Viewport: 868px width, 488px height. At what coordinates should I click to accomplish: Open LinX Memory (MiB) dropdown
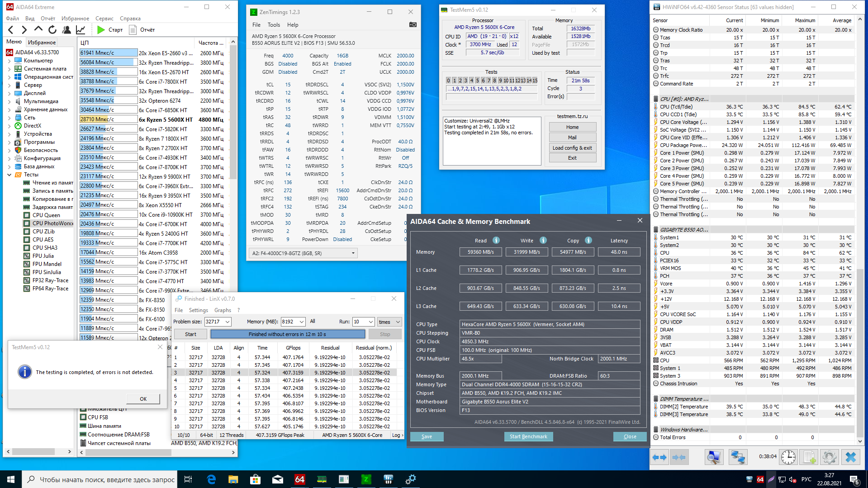302,322
